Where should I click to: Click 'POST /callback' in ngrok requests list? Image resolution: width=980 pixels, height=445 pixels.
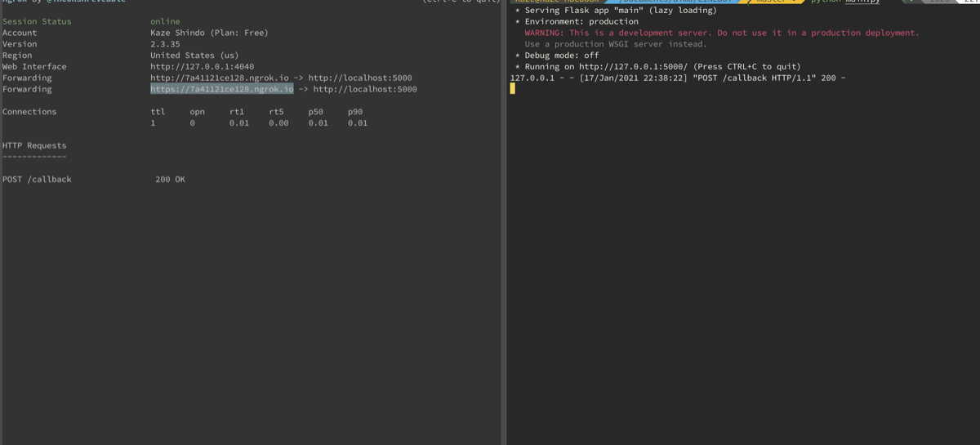click(37, 180)
